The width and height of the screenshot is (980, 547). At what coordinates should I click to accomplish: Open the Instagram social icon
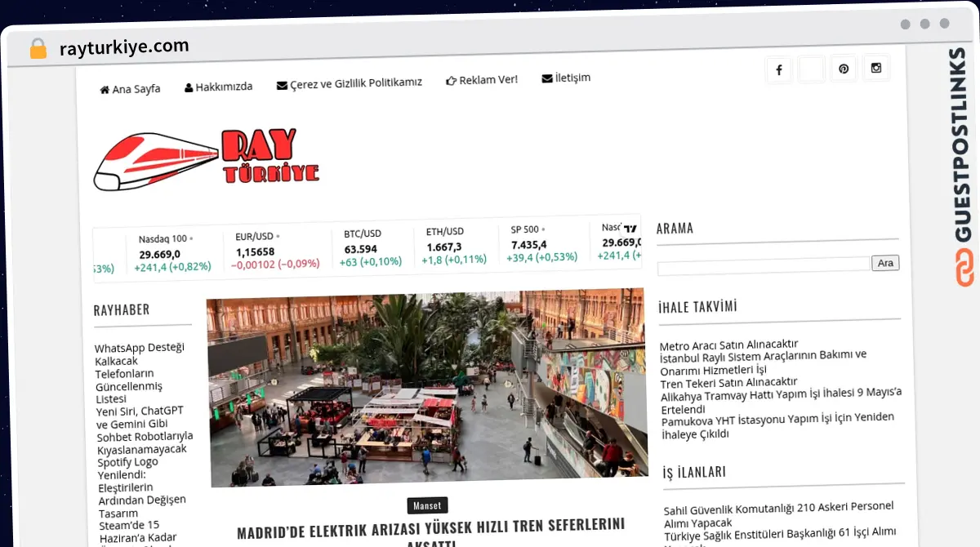[876, 69]
